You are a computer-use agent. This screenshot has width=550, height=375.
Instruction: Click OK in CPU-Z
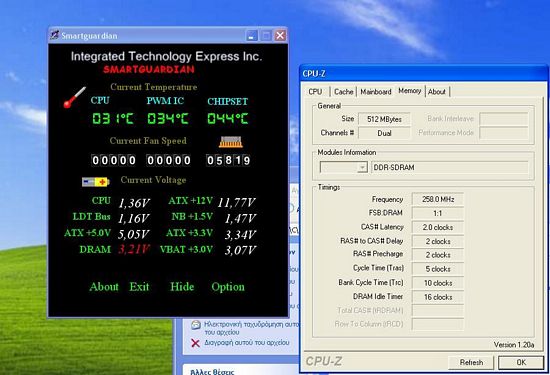pos(521,362)
